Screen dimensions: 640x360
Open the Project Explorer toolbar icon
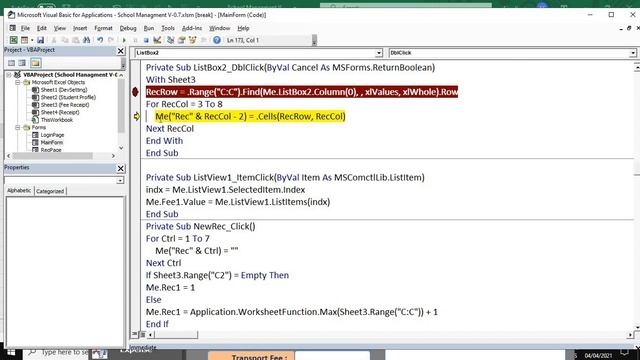click(171, 40)
